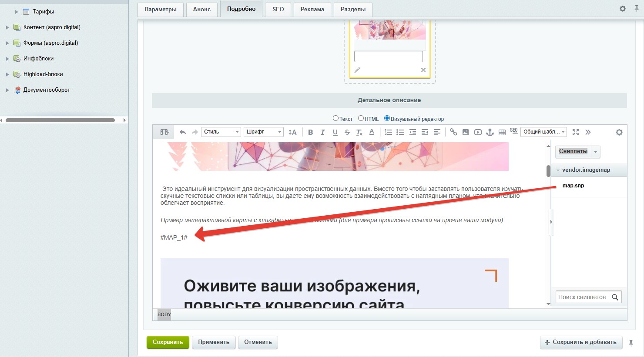
Task: Toggle underline formatting
Action: (335, 132)
